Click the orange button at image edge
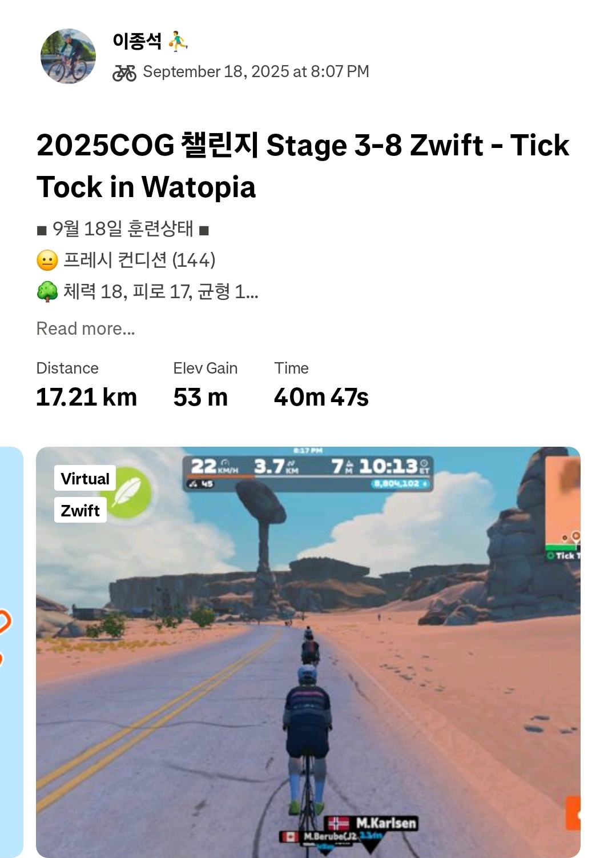616x858 pixels. click(x=573, y=813)
